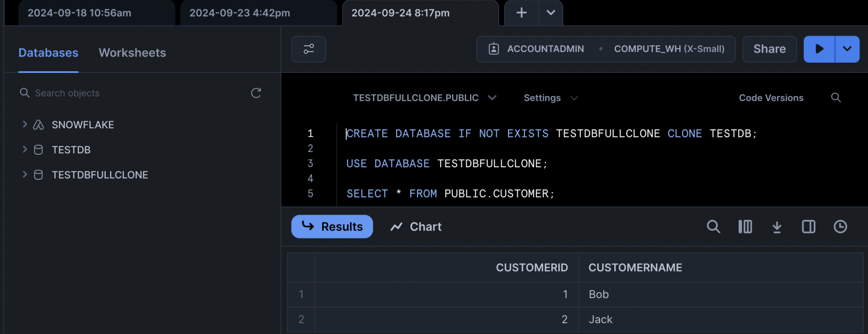
Task: Open the 2024-09-23 4:42pm worksheet tab
Action: [239, 13]
